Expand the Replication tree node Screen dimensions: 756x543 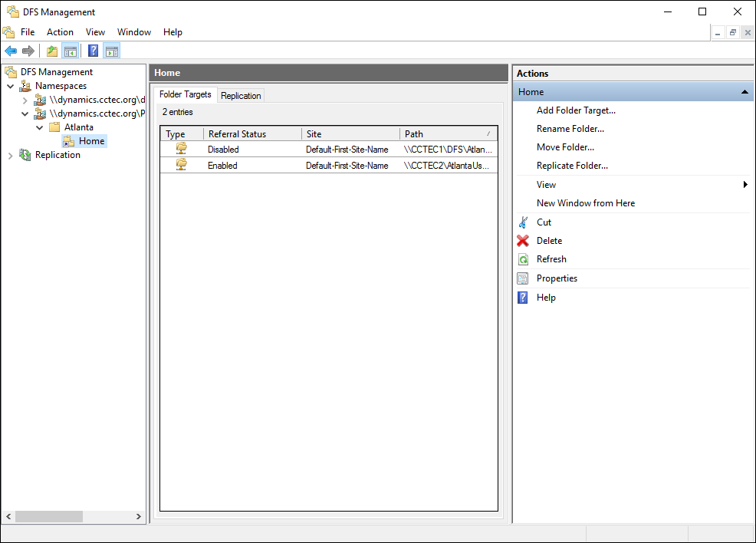tap(11, 155)
